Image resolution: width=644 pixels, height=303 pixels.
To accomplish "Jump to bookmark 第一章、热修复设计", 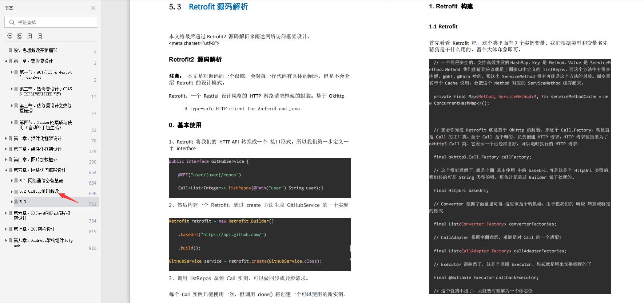I will 33,61.
